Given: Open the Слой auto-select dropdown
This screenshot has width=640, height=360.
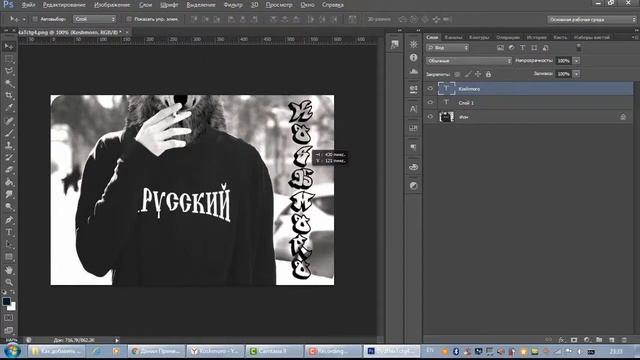Looking at the screenshot, I should (x=95, y=19).
